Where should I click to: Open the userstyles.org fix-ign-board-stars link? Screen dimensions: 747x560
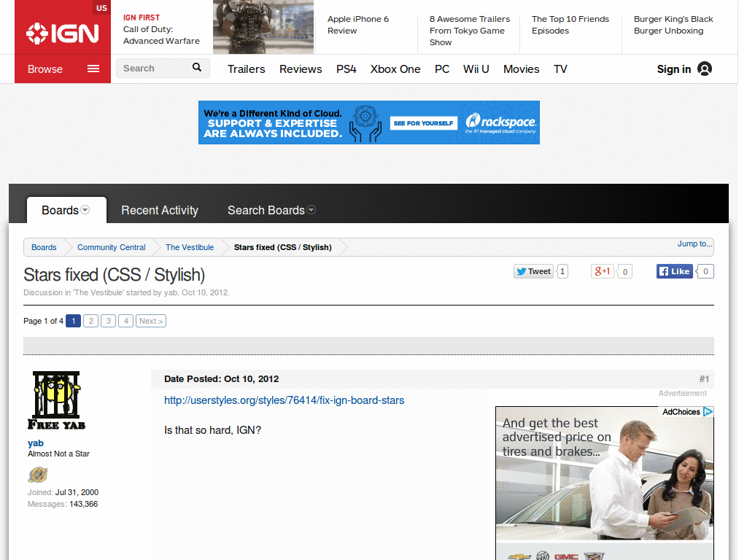click(x=284, y=400)
